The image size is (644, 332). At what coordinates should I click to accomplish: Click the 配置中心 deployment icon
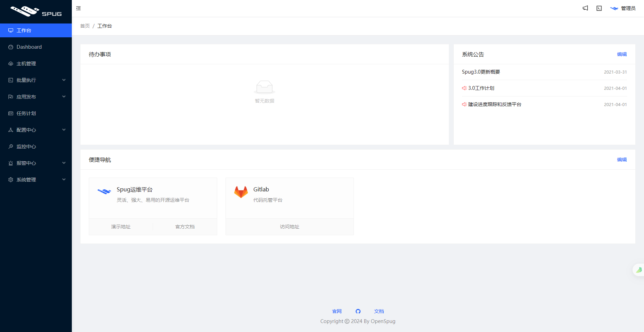11,130
